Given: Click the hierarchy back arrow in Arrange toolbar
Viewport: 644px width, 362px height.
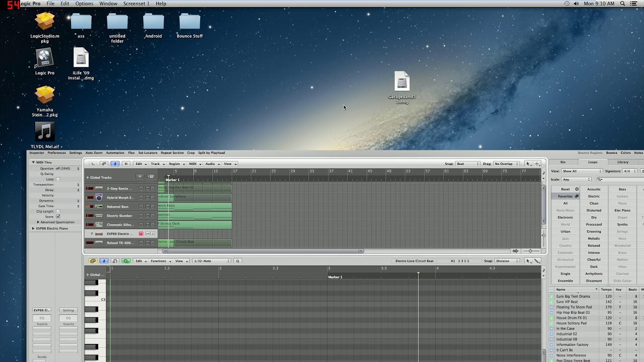Looking at the screenshot, I should pyautogui.click(x=93, y=164).
